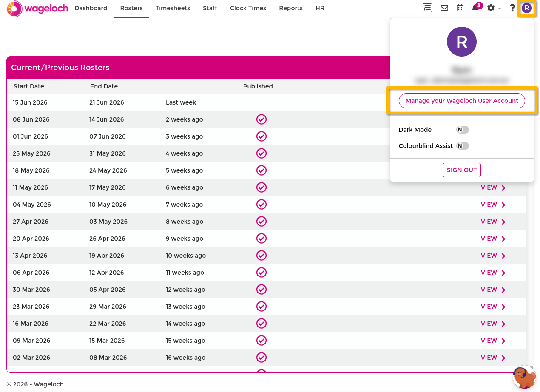This screenshot has width=540, height=392.
Task: Click the 'Last week' label
Action: point(181,102)
